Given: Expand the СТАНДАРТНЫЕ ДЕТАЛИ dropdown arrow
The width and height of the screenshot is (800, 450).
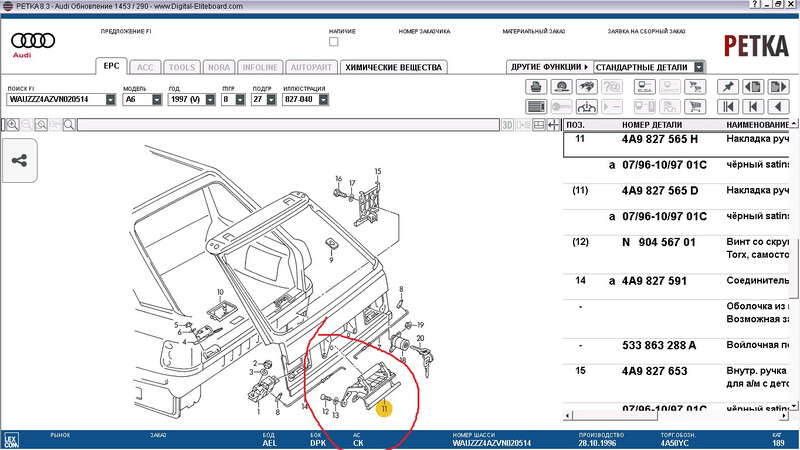Looking at the screenshot, I should (x=699, y=67).
